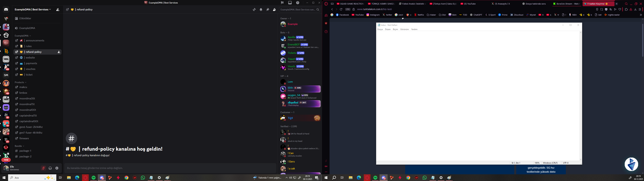
Task: Click the Notepad vertical scrollbar
Action: [580, 96]
